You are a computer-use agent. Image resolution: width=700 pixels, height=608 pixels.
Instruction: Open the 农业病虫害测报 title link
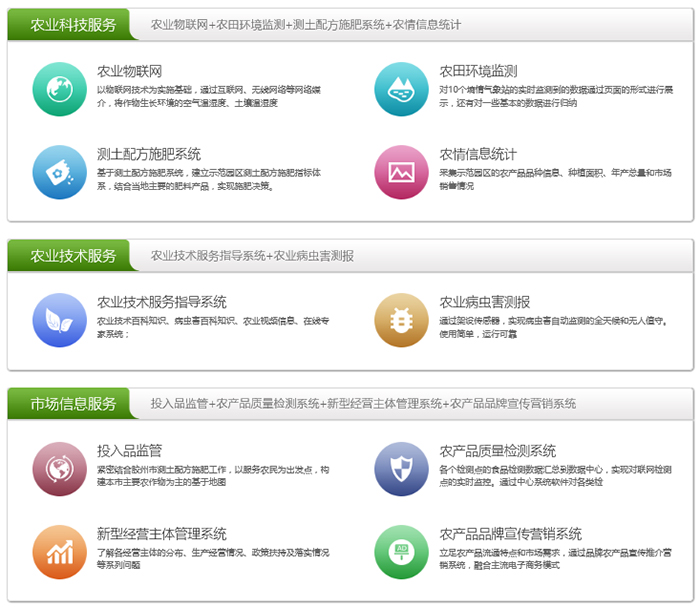(484, 302)
